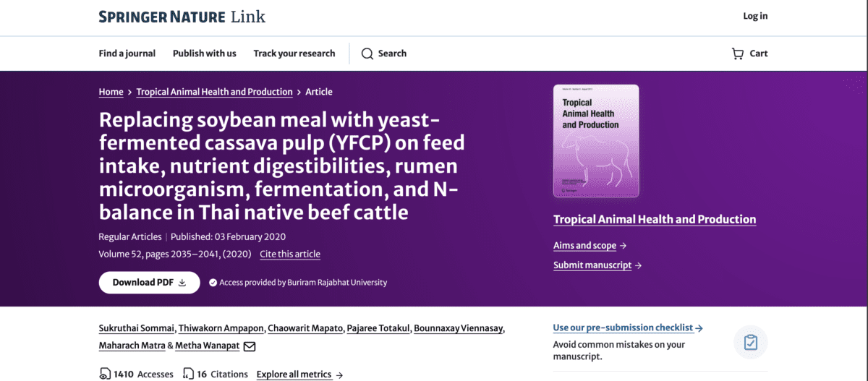868x381 pixels.
Task: Open Track your research menu
Action: pyautogui.click(x=294, y=53)
